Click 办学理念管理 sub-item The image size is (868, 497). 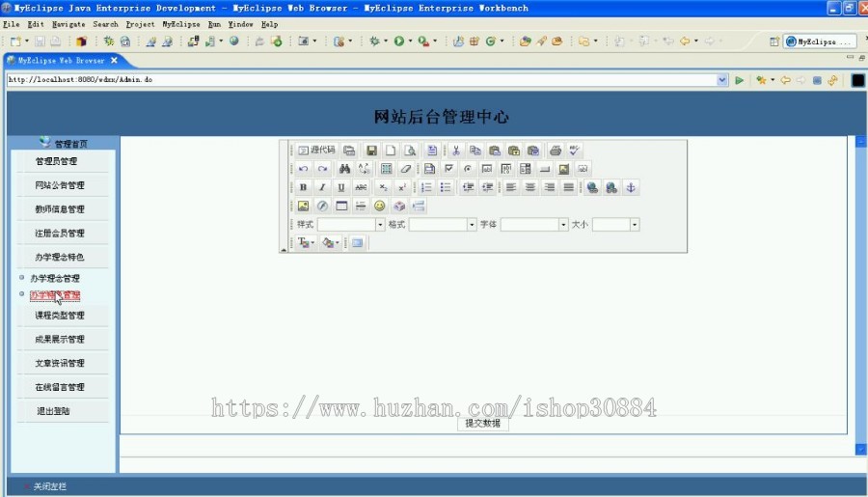point(55,278)
